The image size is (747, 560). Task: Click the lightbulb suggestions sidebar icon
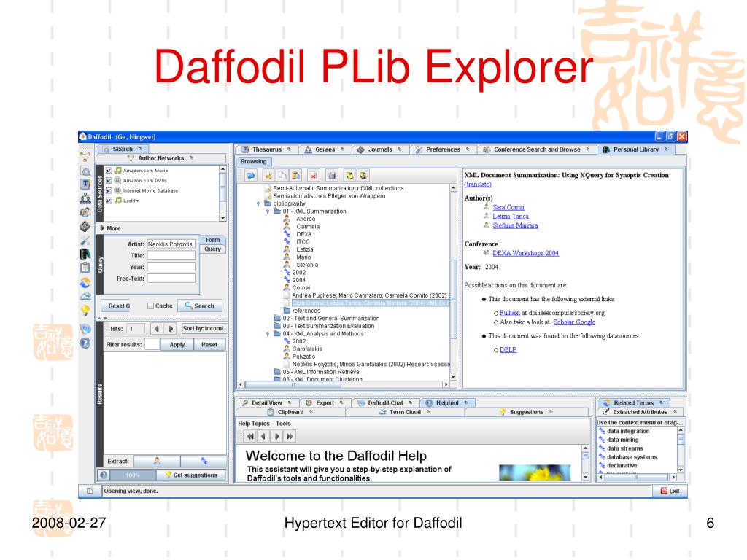tap(85, 311)
